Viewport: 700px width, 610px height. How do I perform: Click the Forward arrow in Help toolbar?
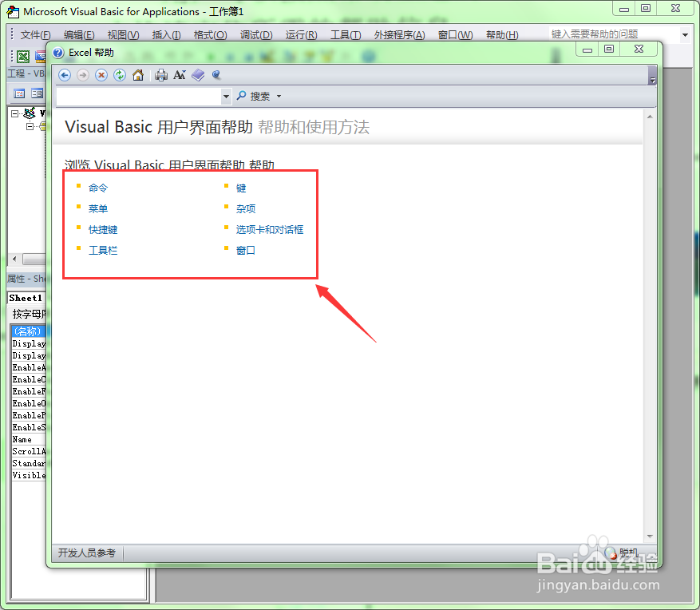(82, 75)
